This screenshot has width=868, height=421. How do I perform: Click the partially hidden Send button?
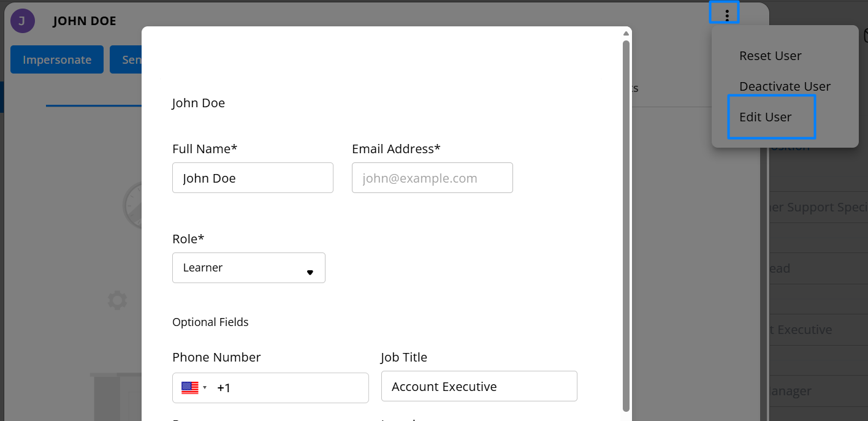point(126,59)
